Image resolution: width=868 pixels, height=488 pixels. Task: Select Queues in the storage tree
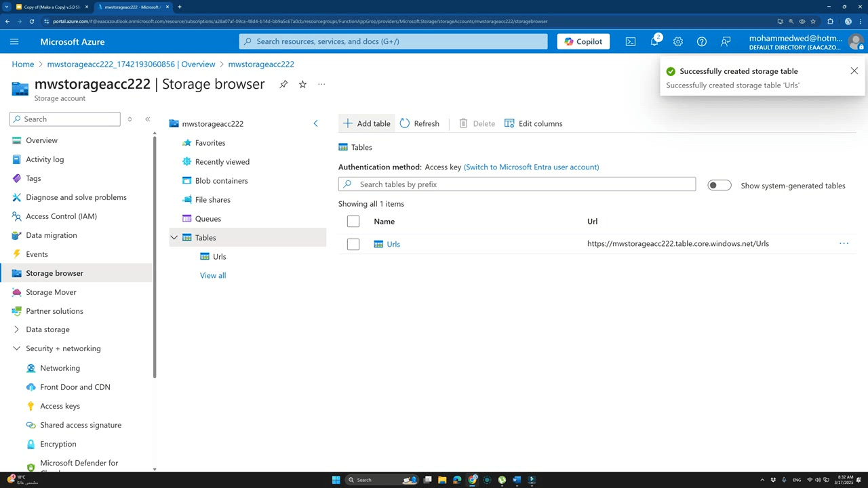(208, 218)
